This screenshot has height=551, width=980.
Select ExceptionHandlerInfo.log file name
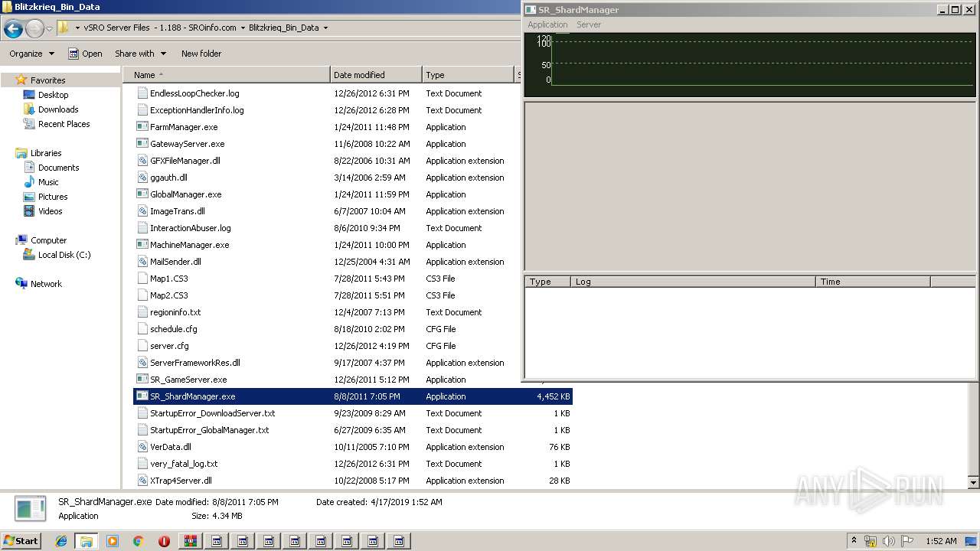coord(197,110)
